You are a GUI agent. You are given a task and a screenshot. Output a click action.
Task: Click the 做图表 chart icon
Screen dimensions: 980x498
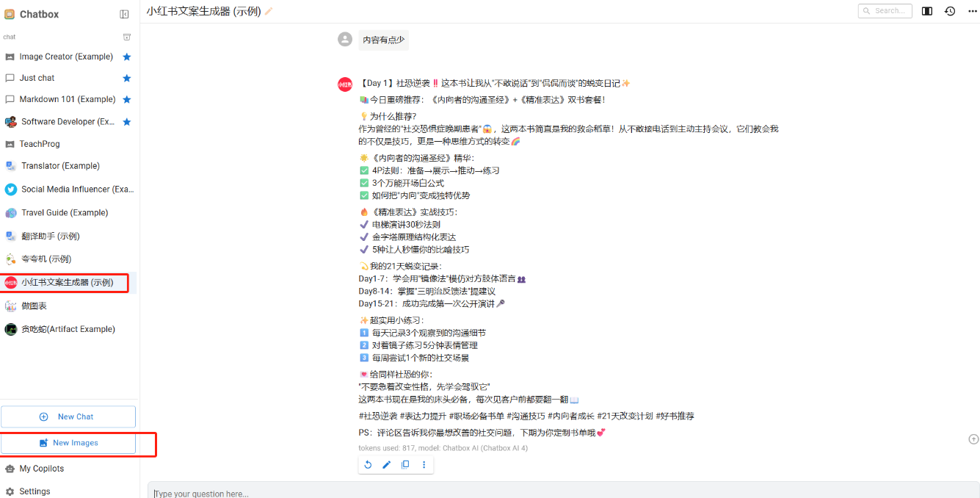tap(10, 306)
